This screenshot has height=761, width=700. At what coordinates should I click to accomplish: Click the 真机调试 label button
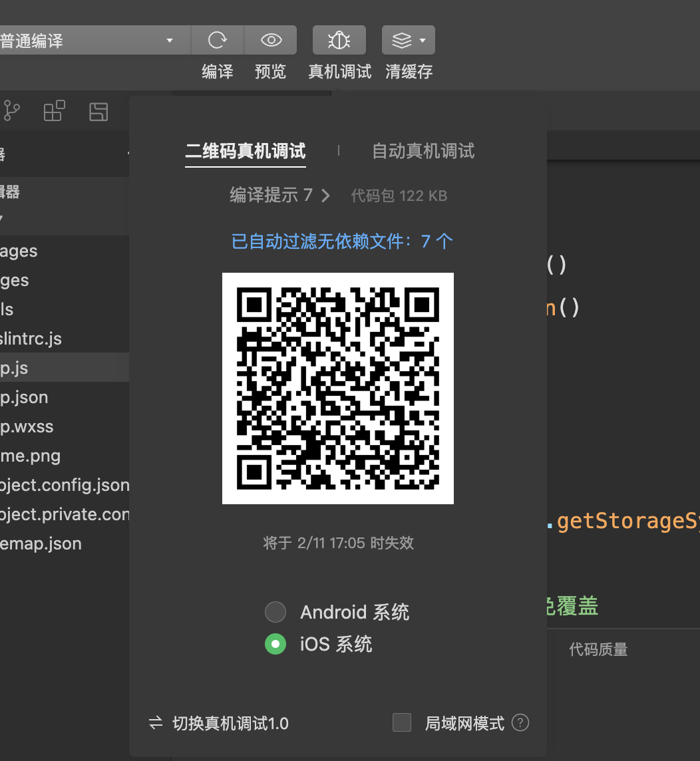pos(340,72)
